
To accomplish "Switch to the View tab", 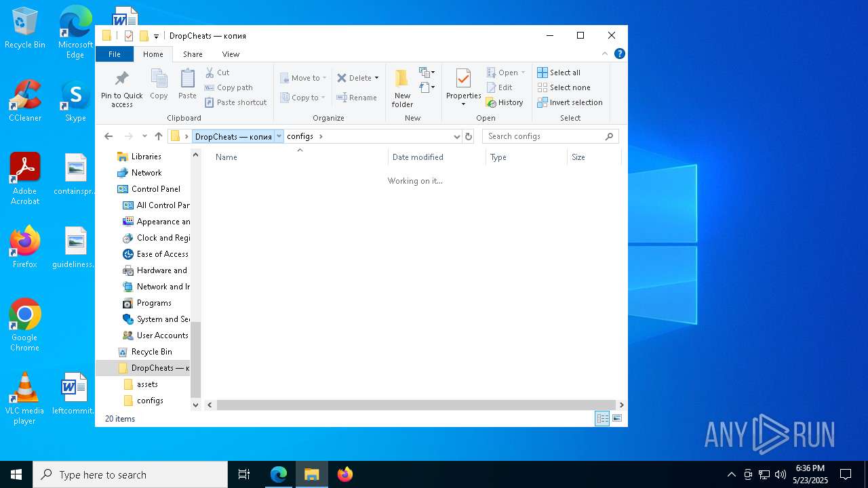I will (x=231, y=54).
